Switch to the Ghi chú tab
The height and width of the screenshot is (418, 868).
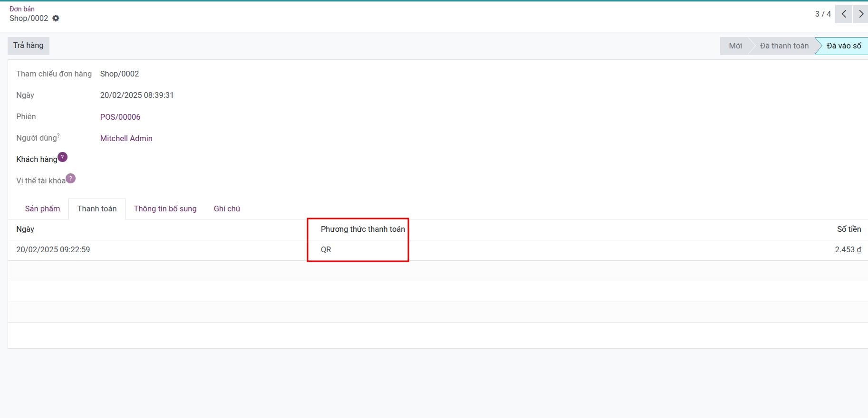click(227, 209)
